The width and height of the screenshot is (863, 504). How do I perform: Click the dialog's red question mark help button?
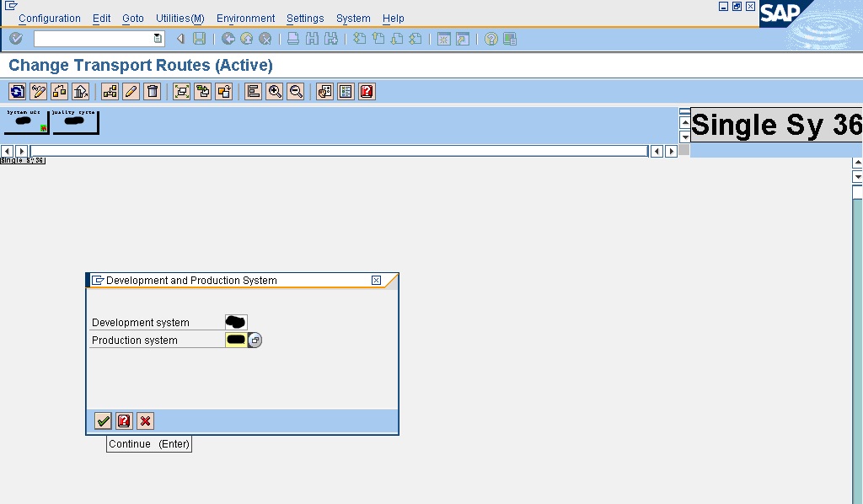(x=124, y=421)
